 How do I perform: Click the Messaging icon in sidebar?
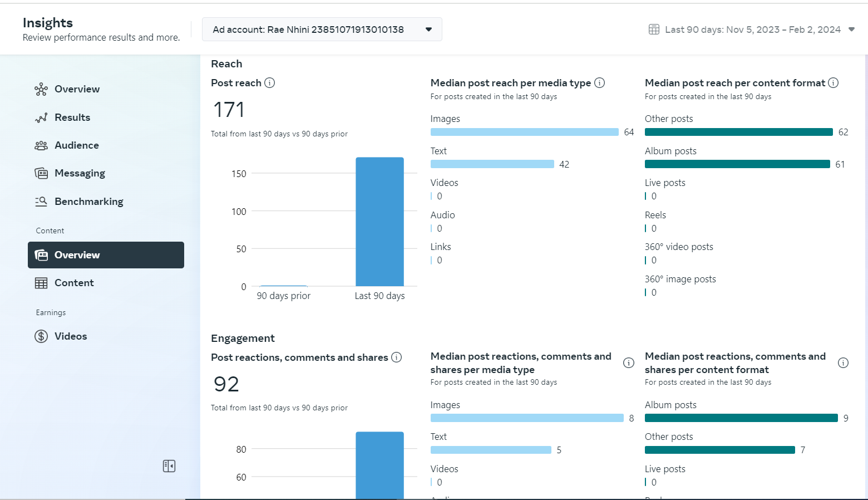pos(41,173)
